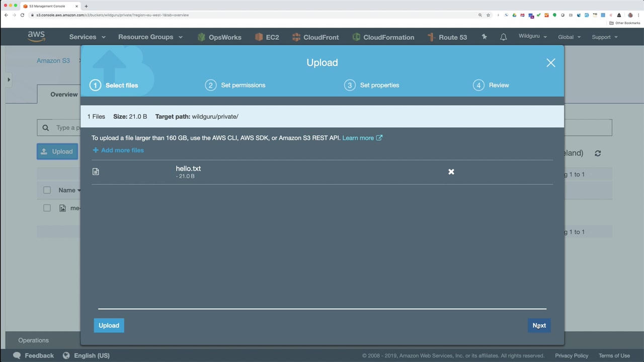The height and width of the screenshot is (362, 644).
Task: Click the browser forward arrow
Action: pyautogui.click(x=14, y=15)
